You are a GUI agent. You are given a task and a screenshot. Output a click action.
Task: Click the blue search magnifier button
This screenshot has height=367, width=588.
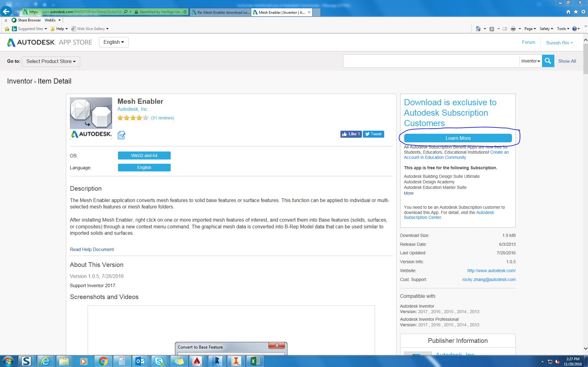[548, 61]
